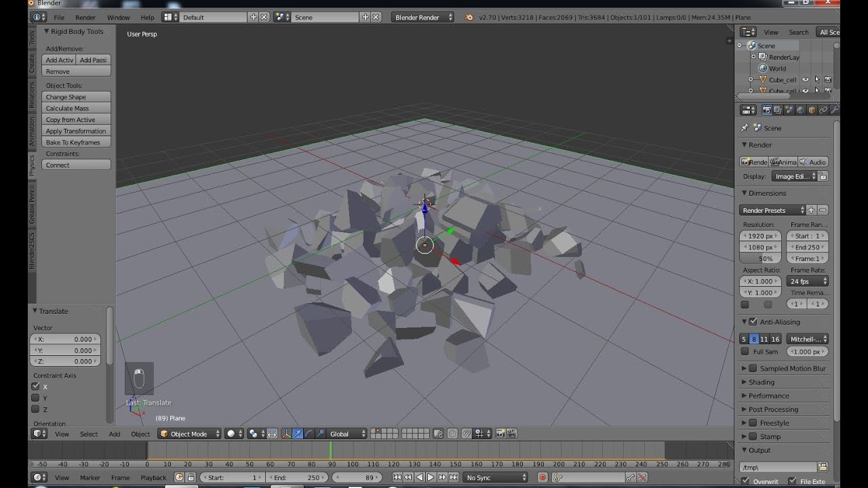Select the rotate manipulator icon
The height and width of the screenshot is (488, 868).
coord(309,434)
